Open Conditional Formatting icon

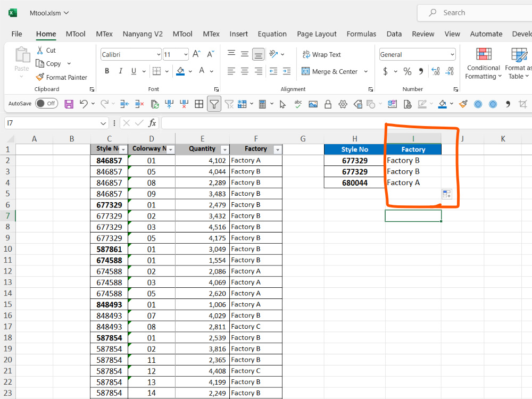click(x=484, y=54)
